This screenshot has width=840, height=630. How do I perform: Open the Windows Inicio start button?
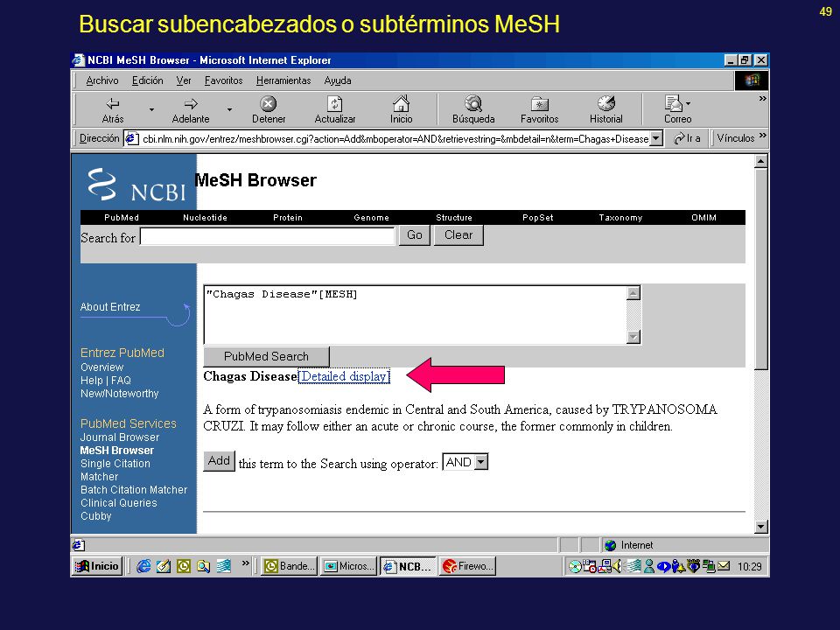97,566
